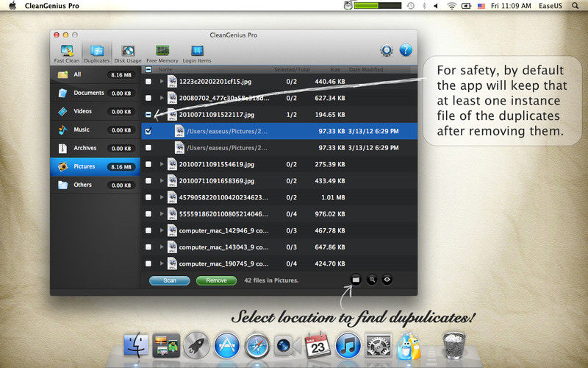Expand the computer_mac_190745_9 group
The height and width of the screenshot is (368, 588).
[162, 263]
